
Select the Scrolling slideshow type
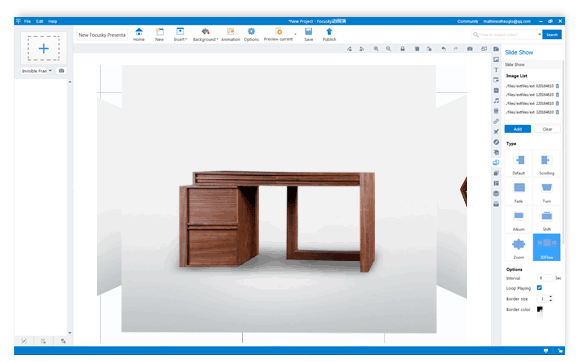tap(546, 163)
